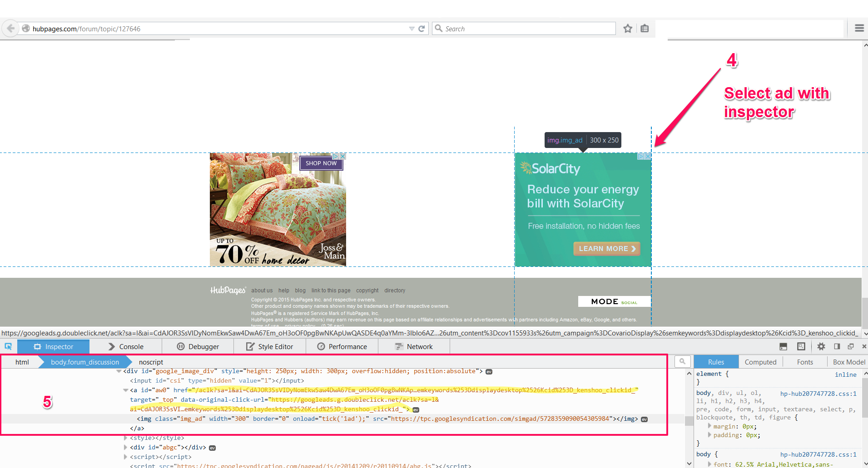Bookmark this page with the star icon
The width and height of the screenshot is (868, 468).
pyautogui.click(x=628, y=29)
